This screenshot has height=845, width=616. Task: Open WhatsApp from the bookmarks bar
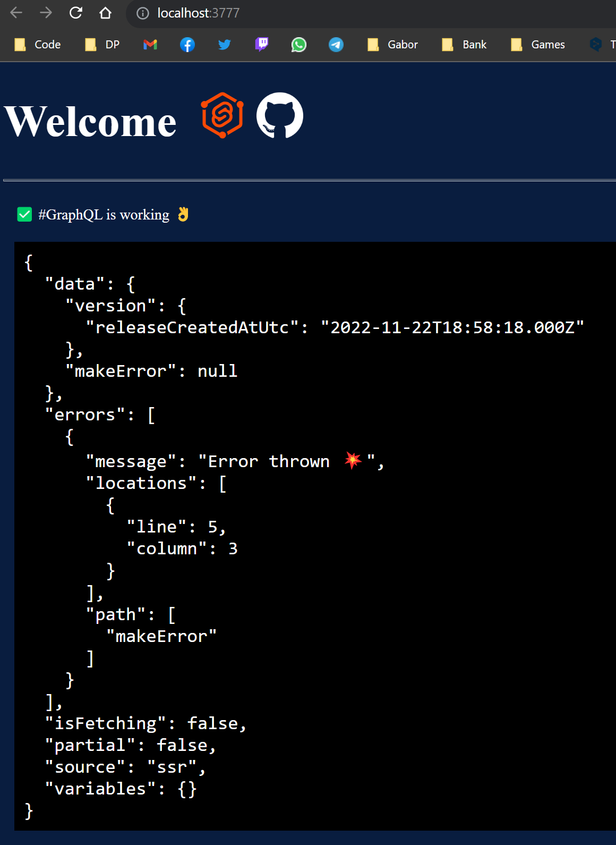(x=298, y=45)
